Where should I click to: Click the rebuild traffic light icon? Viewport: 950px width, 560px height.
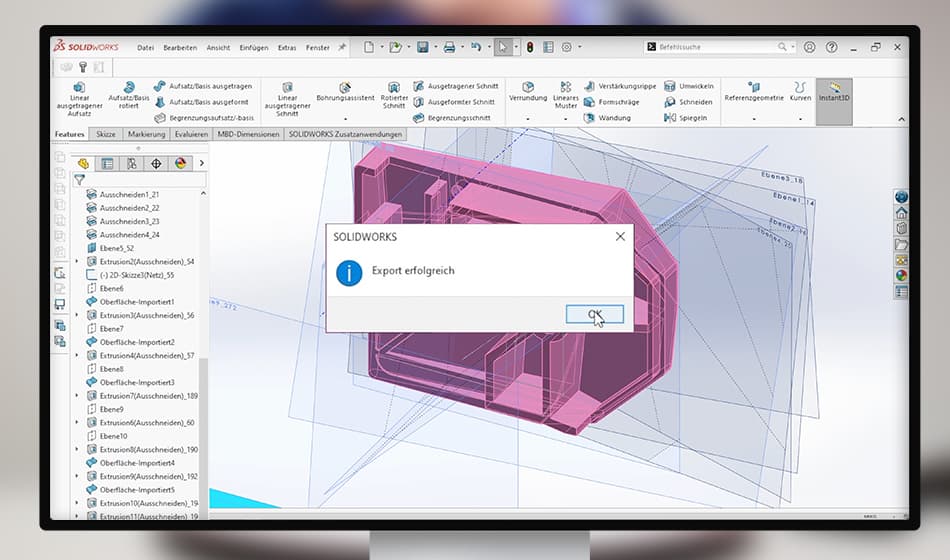tap(530, 47)
